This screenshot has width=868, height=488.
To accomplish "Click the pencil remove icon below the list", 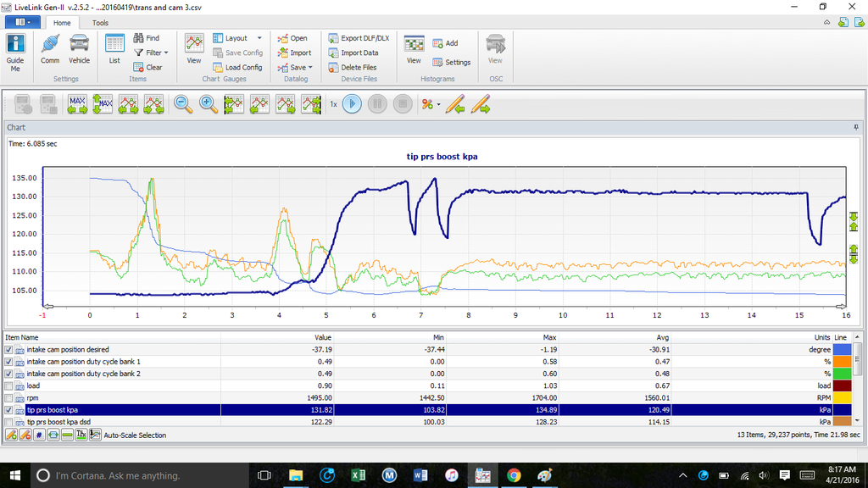I will click(x=25, y=435).
